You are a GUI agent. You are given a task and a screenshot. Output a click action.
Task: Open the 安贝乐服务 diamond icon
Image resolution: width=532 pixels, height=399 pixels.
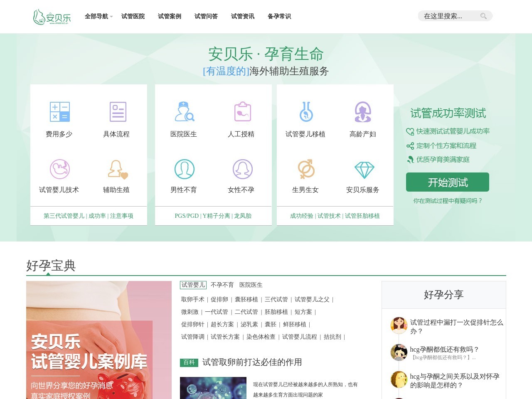click(x=364, y=170)
